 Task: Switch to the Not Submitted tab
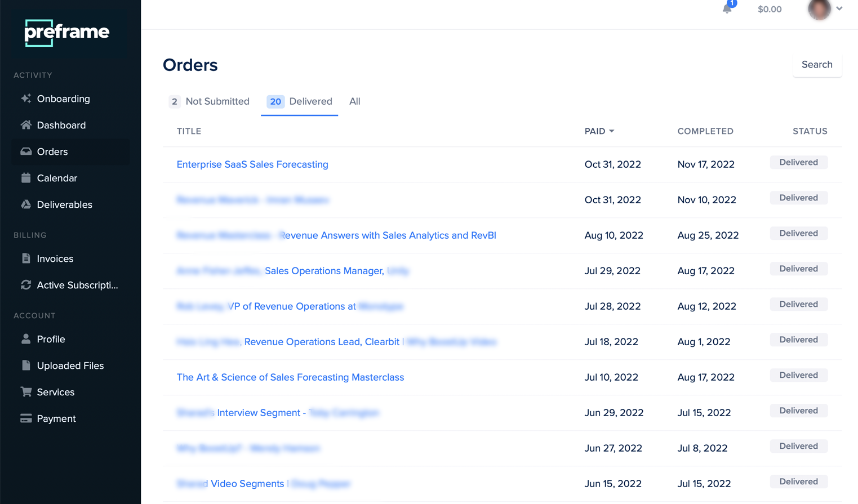pyautogui.click(x=210, y=101)
